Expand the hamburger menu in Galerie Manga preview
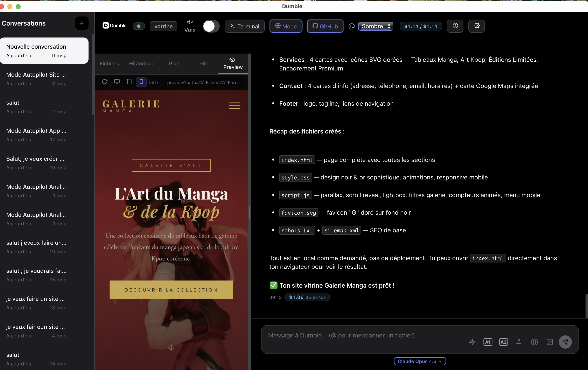 [x=234, y=105]
